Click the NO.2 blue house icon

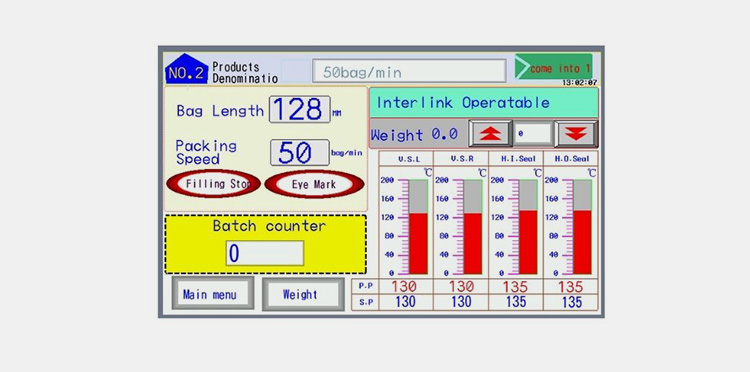pos(187,69)
